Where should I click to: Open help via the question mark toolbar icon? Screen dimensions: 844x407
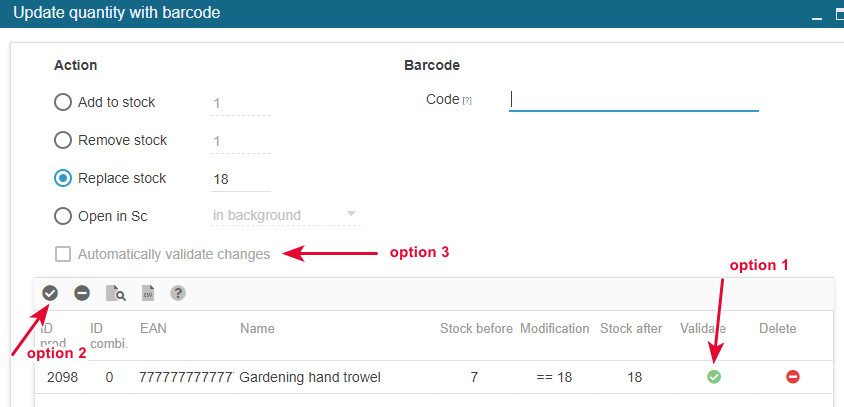(178, 293)
